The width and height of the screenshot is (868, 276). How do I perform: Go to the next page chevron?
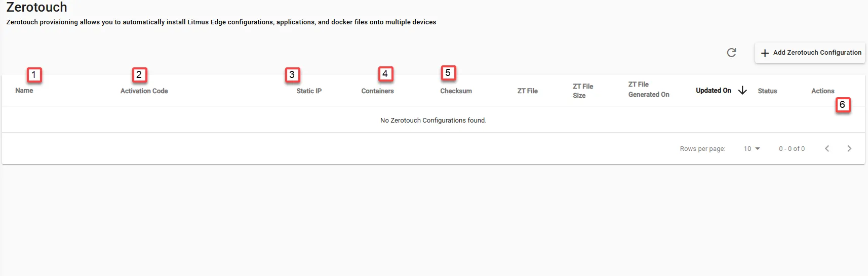pyautogui.click(x=849, y=148)
